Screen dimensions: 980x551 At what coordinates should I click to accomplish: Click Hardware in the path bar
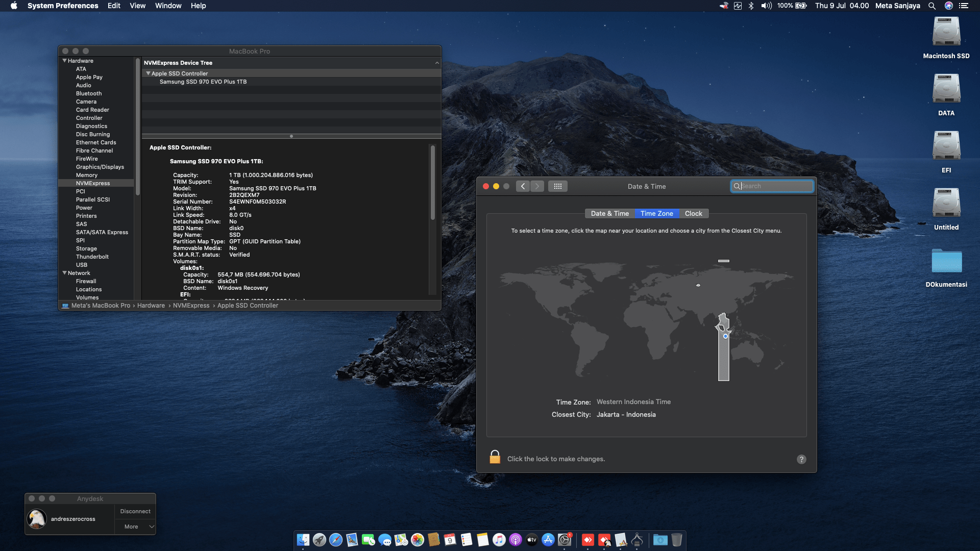(x=151, y=306)
